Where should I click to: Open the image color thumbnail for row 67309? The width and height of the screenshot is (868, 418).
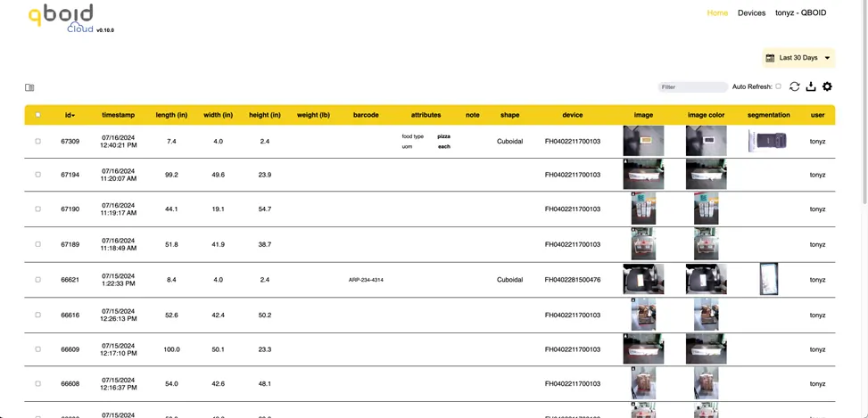point(706,141)
